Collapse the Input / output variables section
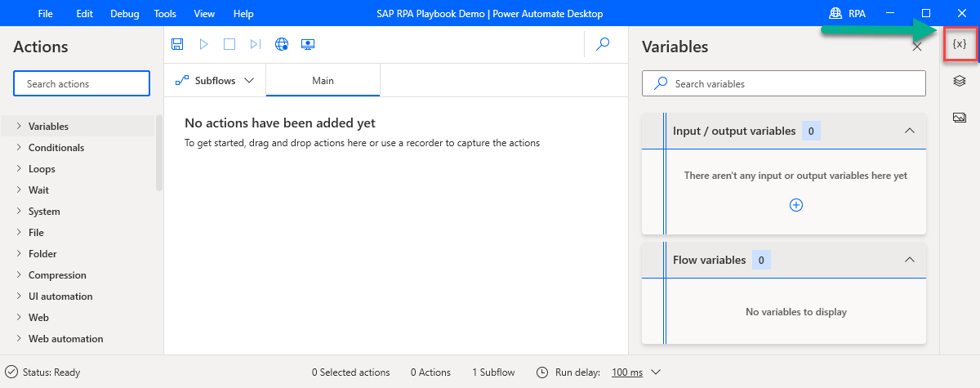The height and width of the screenshot is (388, 980). point(909,131)
